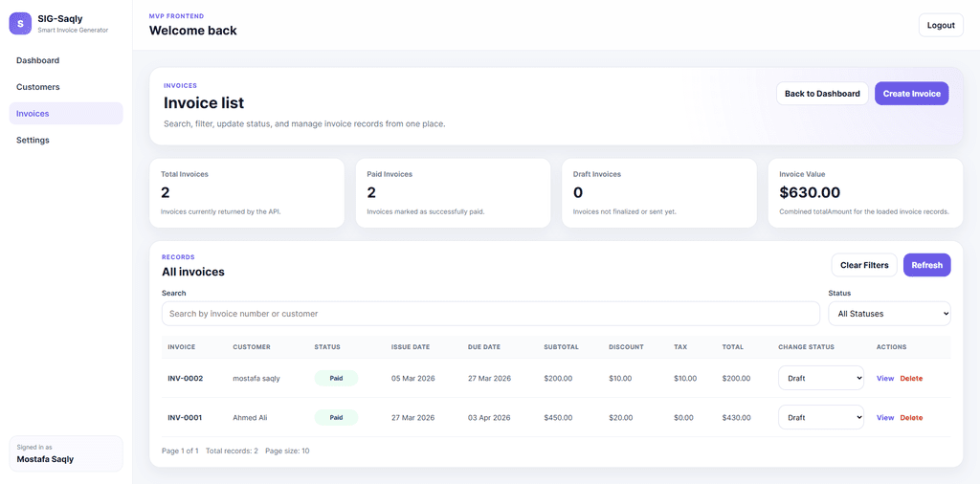Focus the invoice search field
Viewport: 980px width, 484px height.
click(490, 314)
